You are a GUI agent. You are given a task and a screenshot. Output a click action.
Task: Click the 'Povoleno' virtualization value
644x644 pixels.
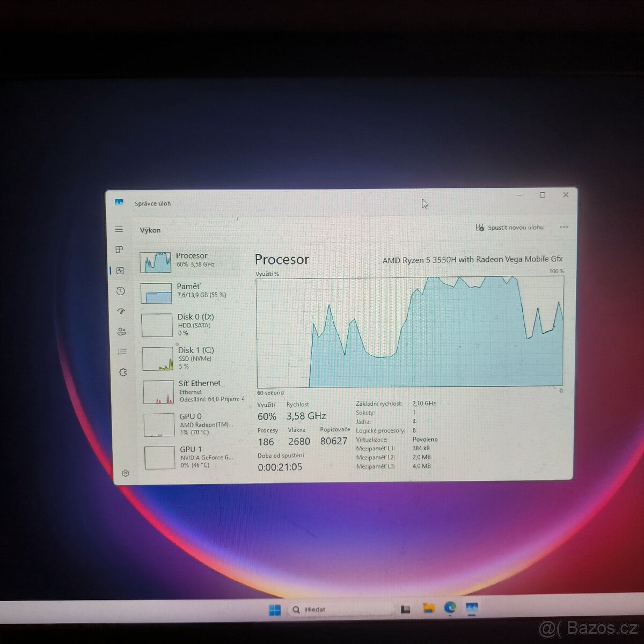[x=425, y=439]
